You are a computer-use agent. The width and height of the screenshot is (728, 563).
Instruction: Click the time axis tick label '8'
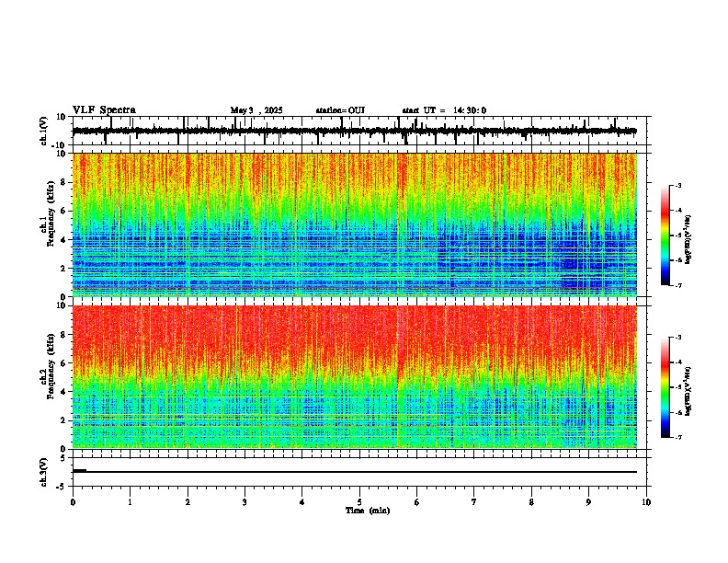(x=531, y=502)
